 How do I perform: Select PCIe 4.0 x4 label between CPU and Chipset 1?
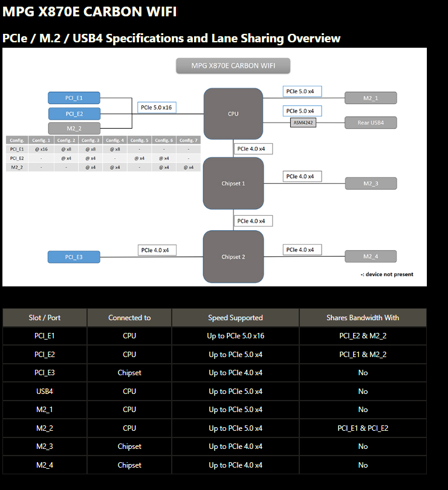pos(253,149)
